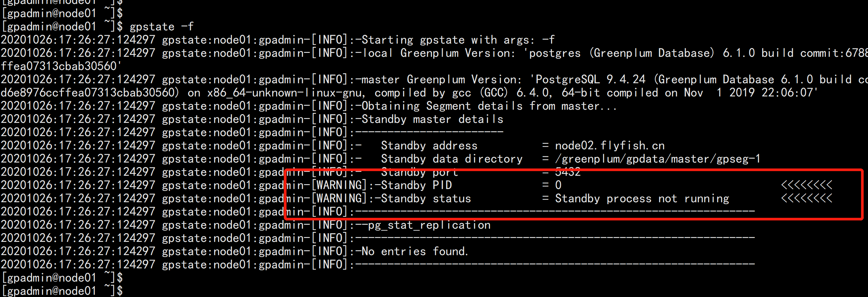The width and height of the screenshot is (868, 297).
Task: Click 'Standby address' label
Action: pos(429,145)
